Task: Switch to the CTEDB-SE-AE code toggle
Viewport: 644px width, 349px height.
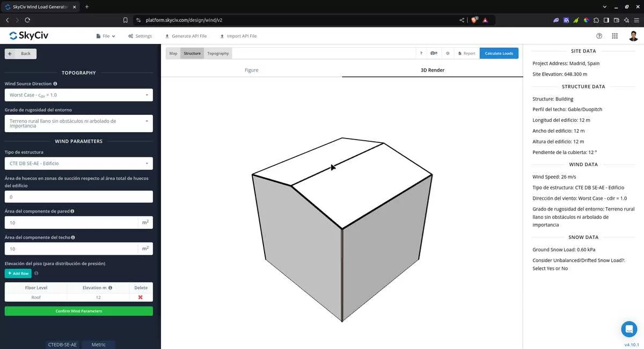Action: [x=62, y=344]
